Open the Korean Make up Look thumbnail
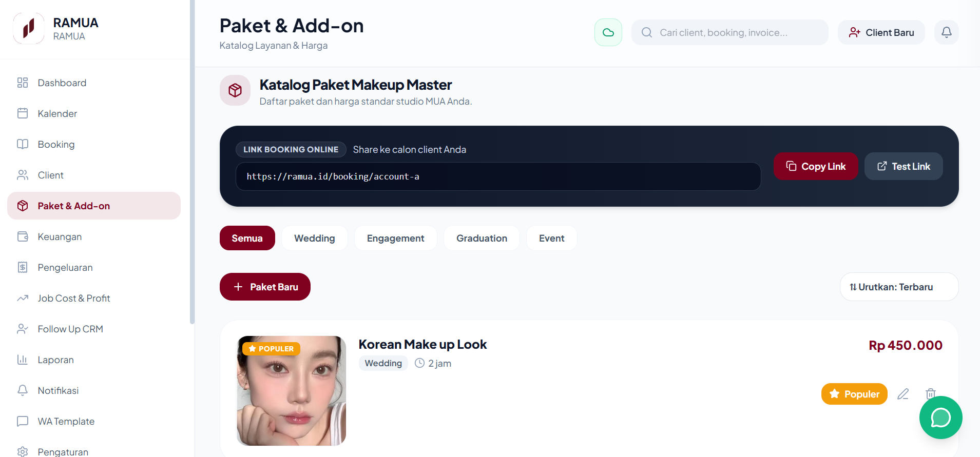The width and height of the screenshot is (980, 457). click(x=292, y=391)
